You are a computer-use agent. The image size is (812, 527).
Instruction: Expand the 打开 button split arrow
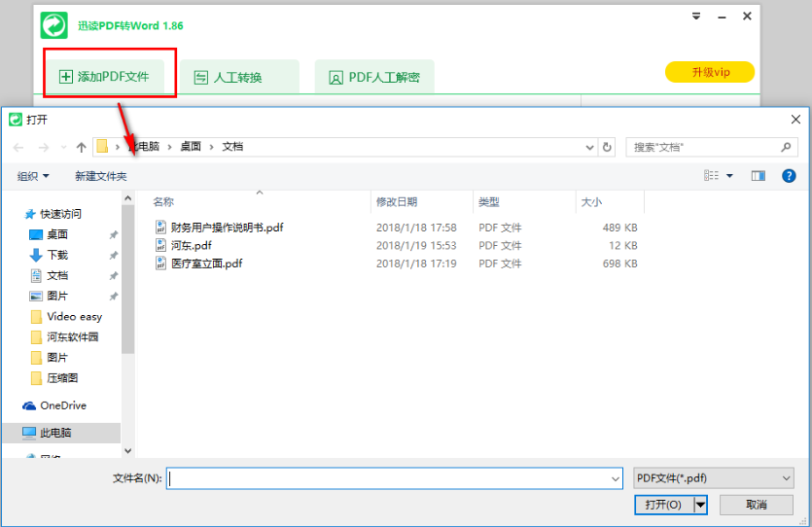[x=700, y=505]
